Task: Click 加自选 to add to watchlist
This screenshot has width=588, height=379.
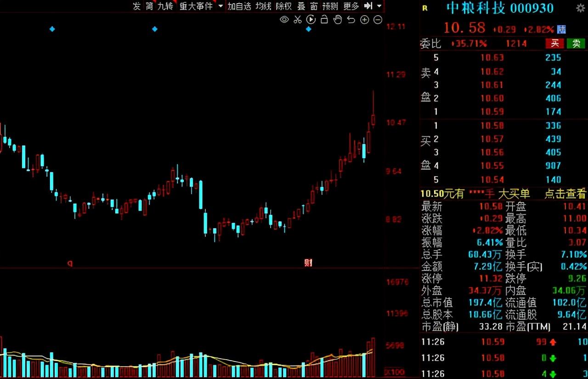Action: click(x=239, y=6)
